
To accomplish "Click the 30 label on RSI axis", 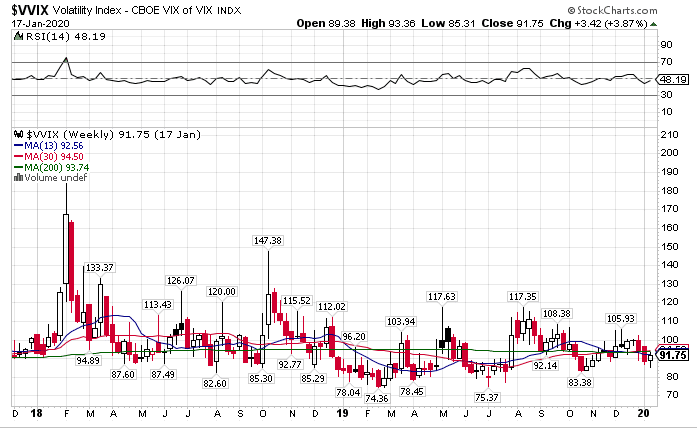I will 667,95.
